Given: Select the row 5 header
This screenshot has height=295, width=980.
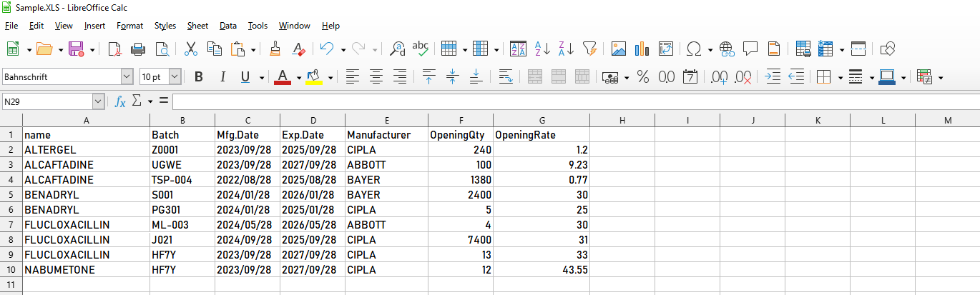Looking at the screenshot, I should click(11, 195).
